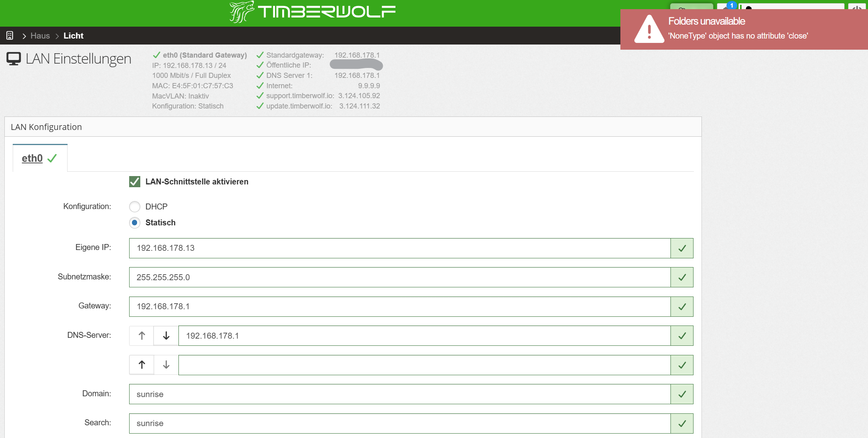Expand breadcrumb chevron before Licht
Screen dimensions: 868x438
(x=57, y=36)
